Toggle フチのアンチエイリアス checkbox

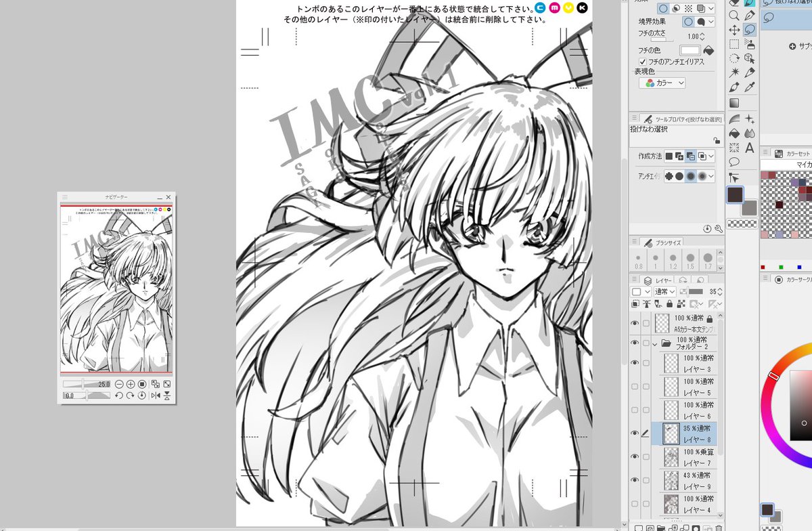(x=643, y=62)
